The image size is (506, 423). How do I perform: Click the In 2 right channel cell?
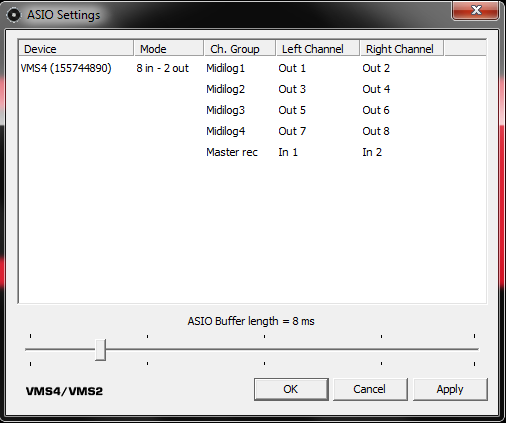[372, 152]
